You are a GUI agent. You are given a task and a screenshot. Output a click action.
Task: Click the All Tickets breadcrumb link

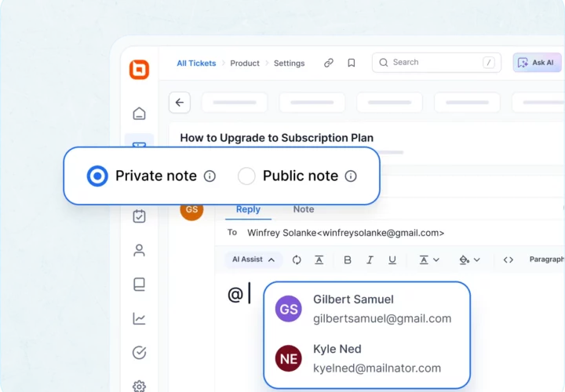click(196, 64)
